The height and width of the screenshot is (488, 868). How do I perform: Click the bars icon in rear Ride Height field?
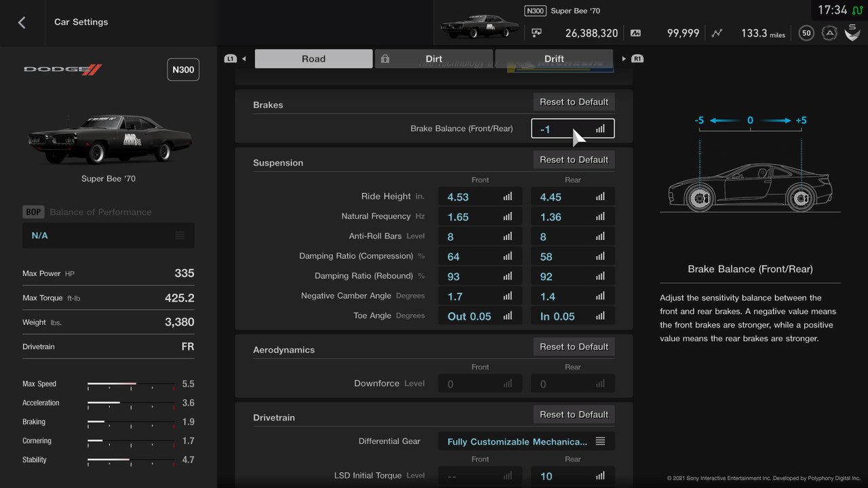(600, 197)
